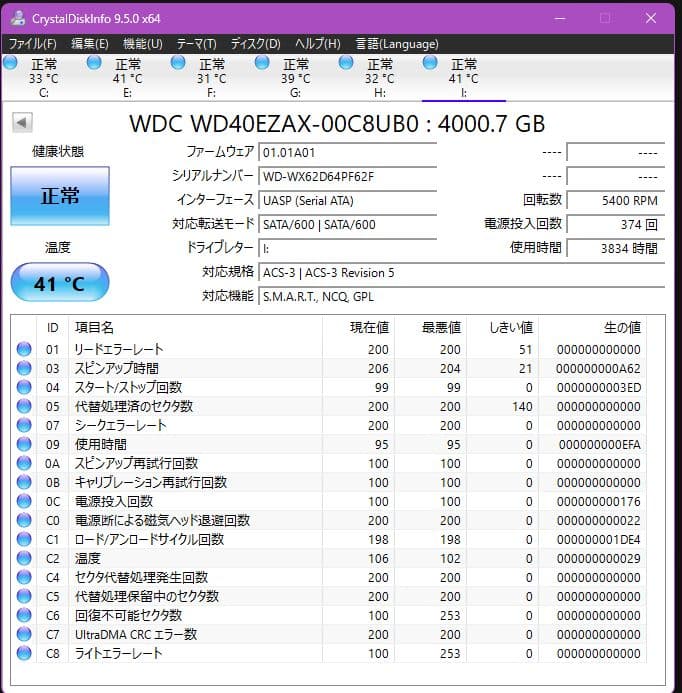Click the features field S.M.A.R.T., NCQ, GPL

pyautogui.click(x=462, y=296)
